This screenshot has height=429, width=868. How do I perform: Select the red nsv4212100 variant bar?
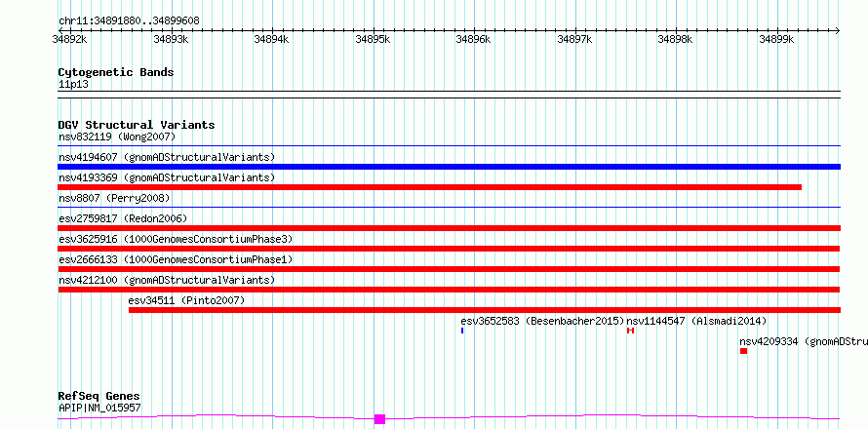450,290
